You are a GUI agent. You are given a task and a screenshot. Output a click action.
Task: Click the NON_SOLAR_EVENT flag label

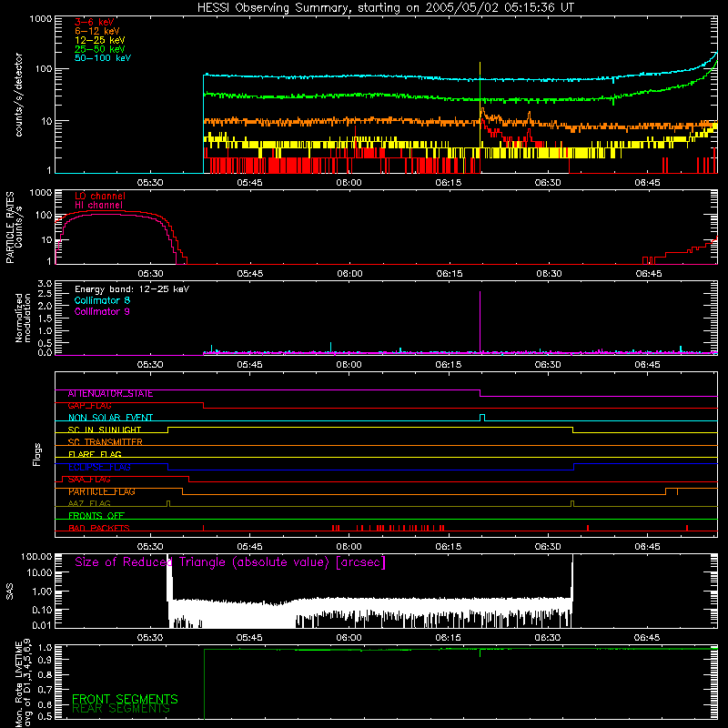point(110,418)
